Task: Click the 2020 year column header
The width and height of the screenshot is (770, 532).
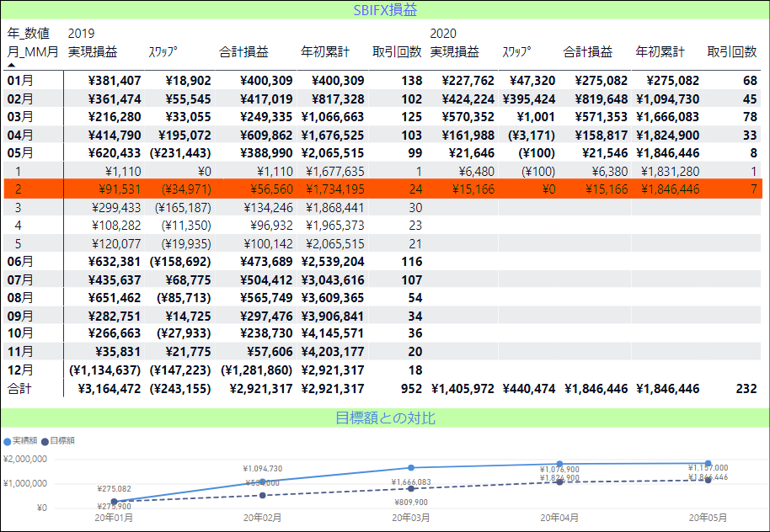Action: click(443, 34)
